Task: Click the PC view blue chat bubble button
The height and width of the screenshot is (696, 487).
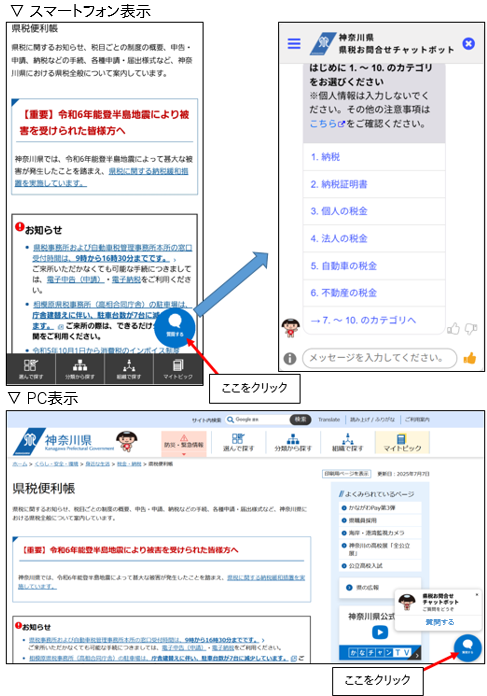Action: click(467, 648)
